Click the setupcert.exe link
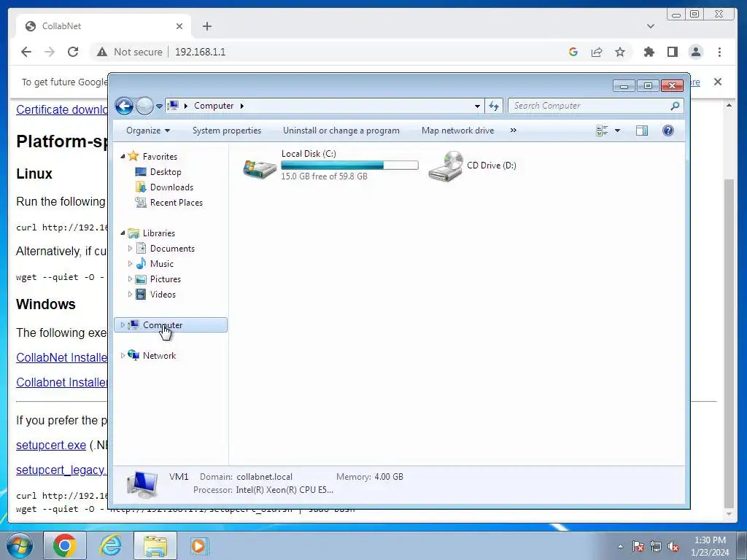Viewport: 747px width, 560px height. [51, 446]
